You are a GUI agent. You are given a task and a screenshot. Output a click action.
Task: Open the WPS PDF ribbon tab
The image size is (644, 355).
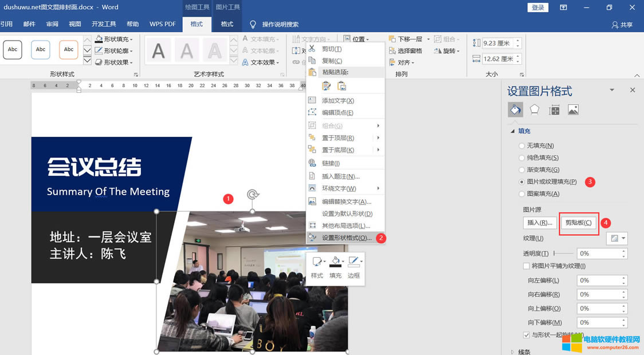[163, 24]
